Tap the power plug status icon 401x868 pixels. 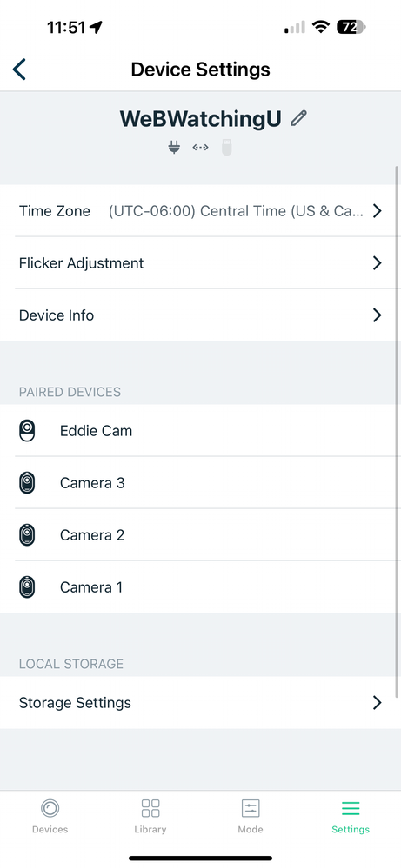point(174,147)
